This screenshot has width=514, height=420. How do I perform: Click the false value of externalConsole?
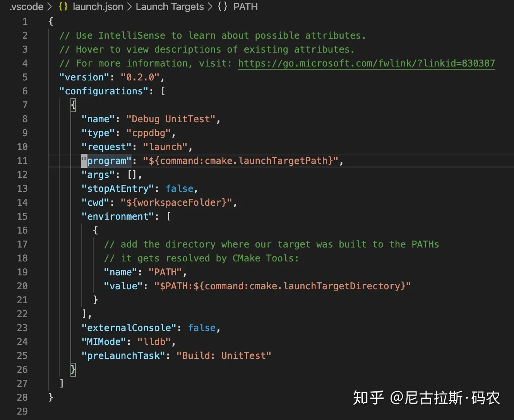click(x=201, y=328)
